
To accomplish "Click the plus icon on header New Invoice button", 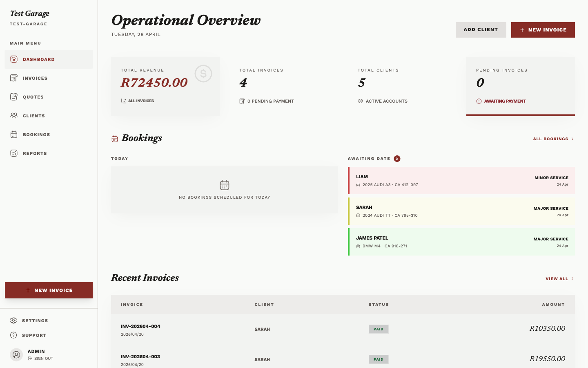I will [522, 30].
